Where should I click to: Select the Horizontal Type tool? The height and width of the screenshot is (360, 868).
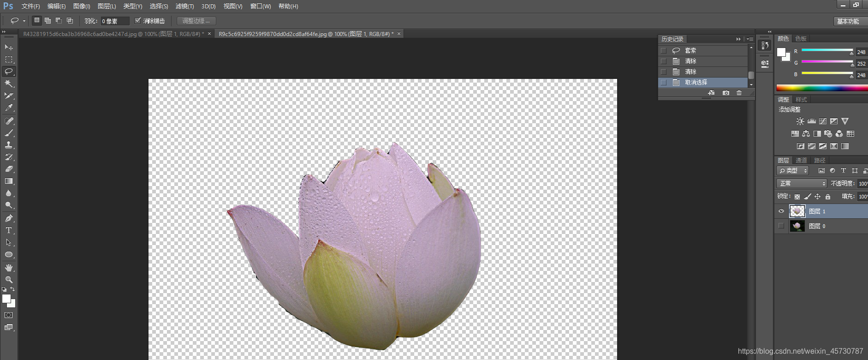point(9,230)
